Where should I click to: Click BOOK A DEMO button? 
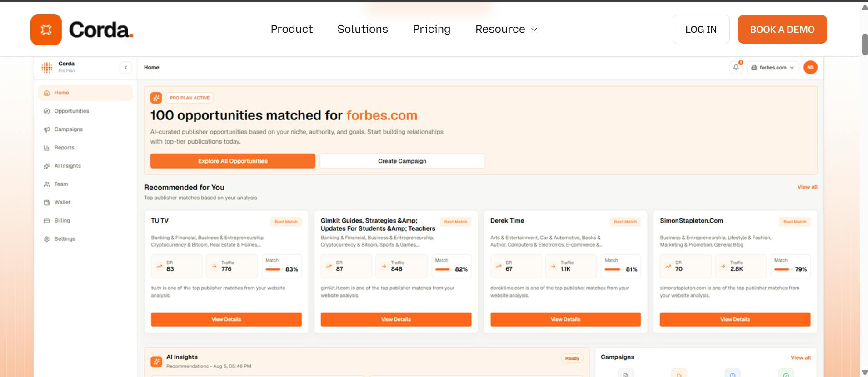(782, 30)
